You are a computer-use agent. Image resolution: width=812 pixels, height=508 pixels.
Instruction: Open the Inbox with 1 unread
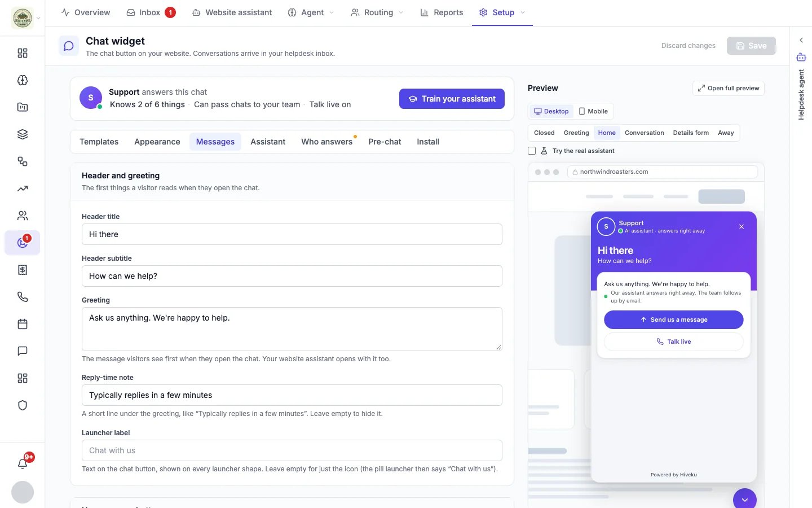(151, 12)
